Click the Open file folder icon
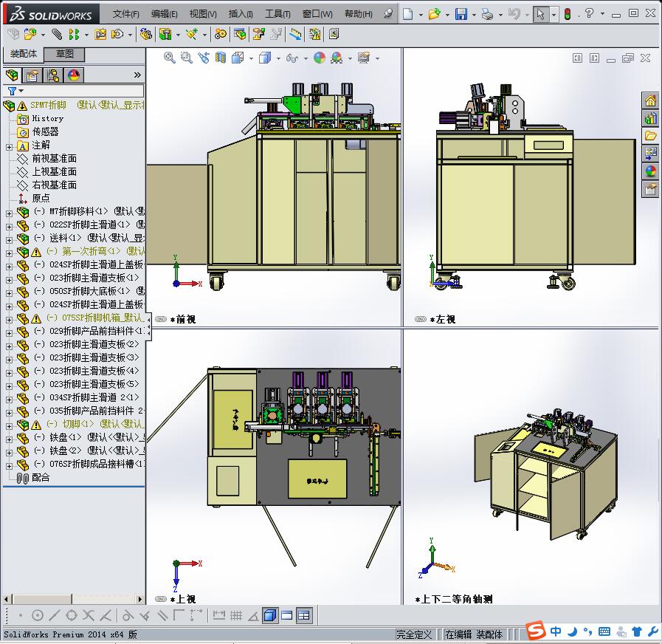 click(434, 14)
